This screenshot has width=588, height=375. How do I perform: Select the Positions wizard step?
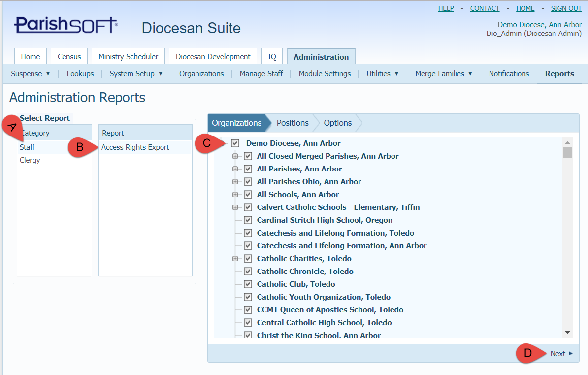coord(293,123)
